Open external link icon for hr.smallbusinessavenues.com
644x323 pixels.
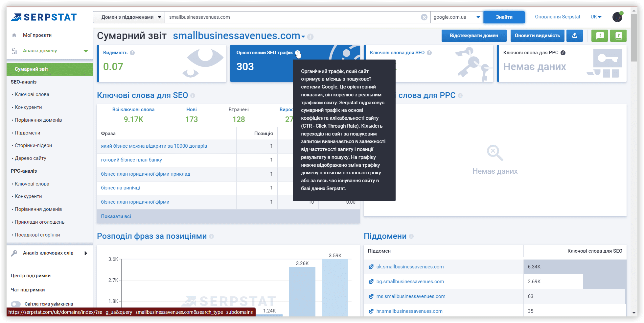tap(371, 311)
